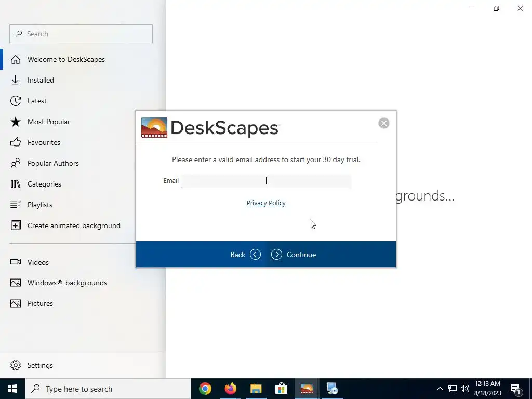Launch Google Chrome from taskbar
Image resolution: width=532 pixels, height=399 pixels.
point(205,389)
